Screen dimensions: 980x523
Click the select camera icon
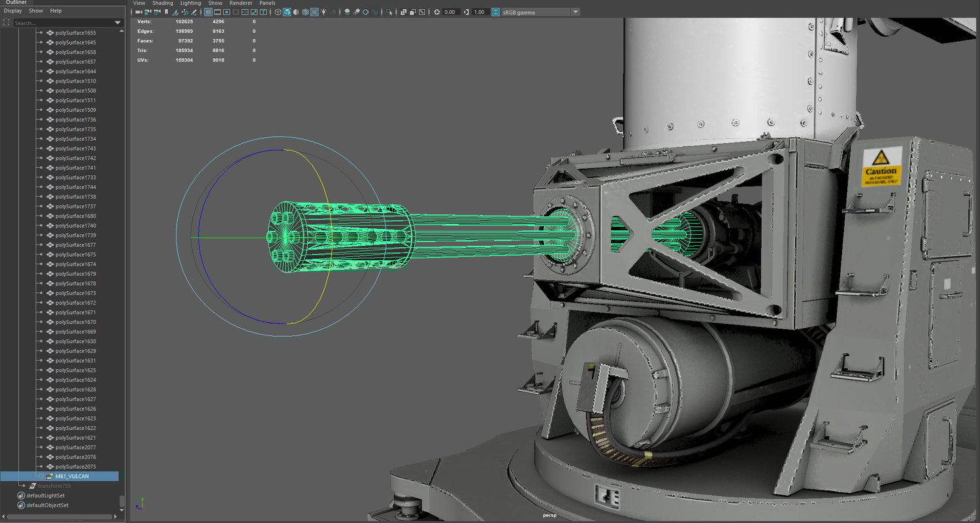[139, 12]
